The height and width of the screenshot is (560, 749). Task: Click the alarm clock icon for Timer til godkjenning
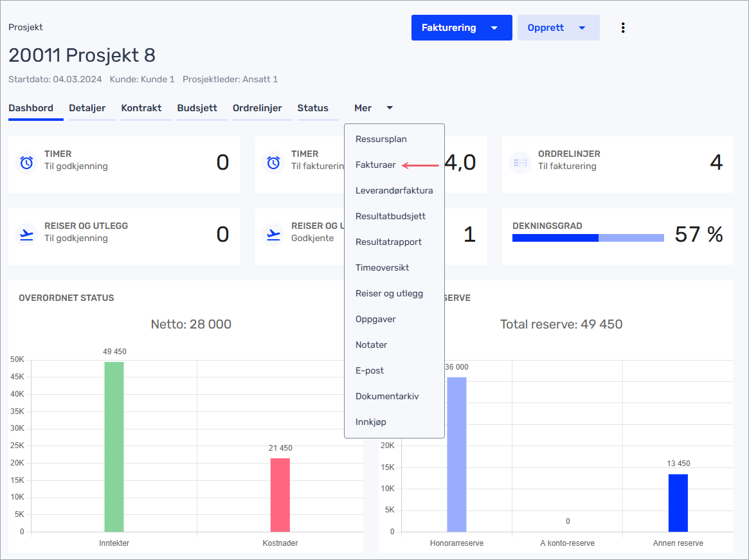pos(26,163)
